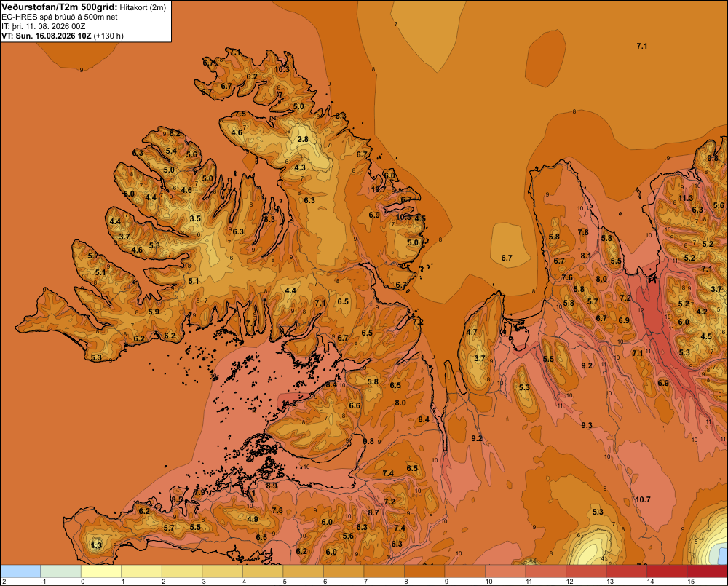Viewport: 728px width, 586px height.
Task: Click the temperature value "7.5"
Action: [240, 114]
